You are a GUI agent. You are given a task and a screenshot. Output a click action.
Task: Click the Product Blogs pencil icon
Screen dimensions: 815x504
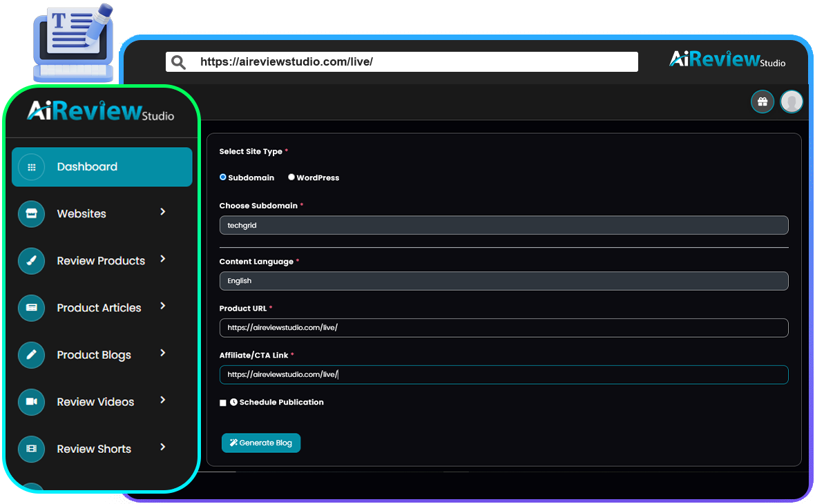point(31,355)
